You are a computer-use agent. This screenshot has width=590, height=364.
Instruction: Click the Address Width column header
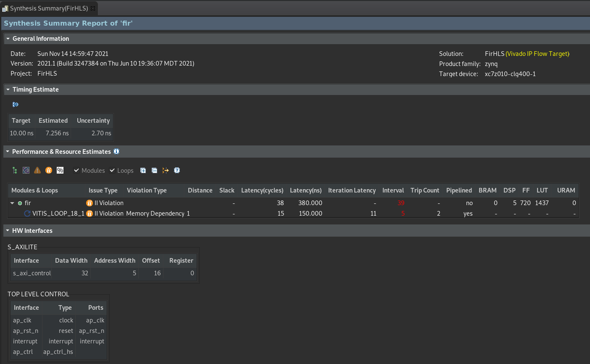pyautogui.click(x=115, y=261)
